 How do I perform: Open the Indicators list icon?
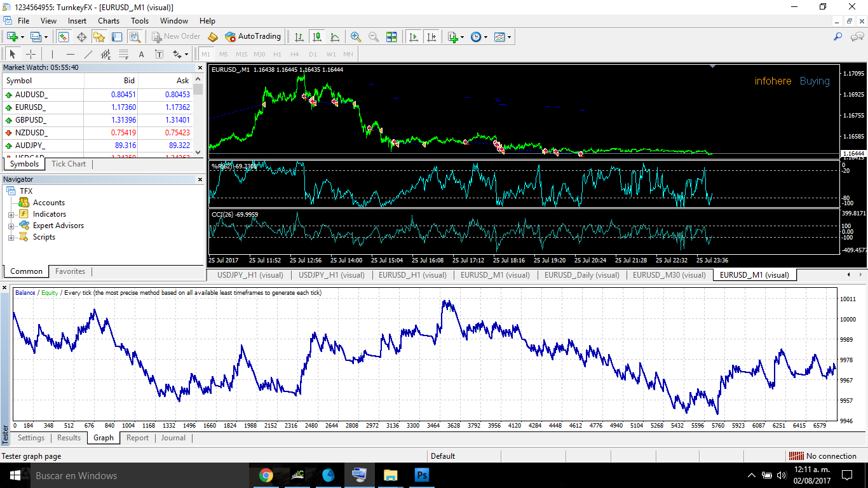453,37
